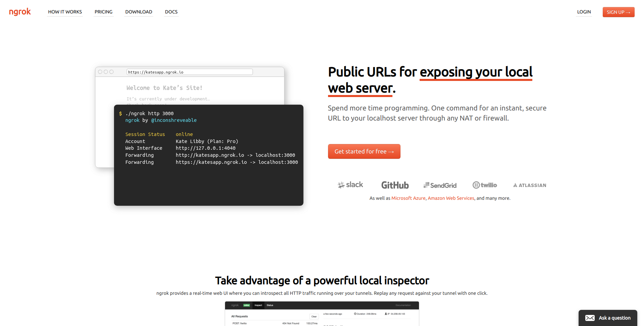This screenshot has height=326, width=644.
Task: Click the Atlassian logo
Action: [530, 185]
